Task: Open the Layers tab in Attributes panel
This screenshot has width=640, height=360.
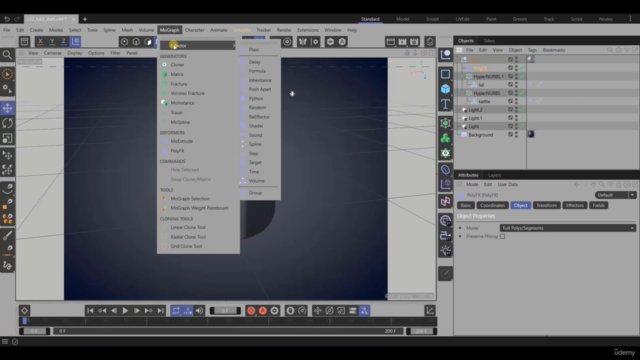Action: [494, 175]
